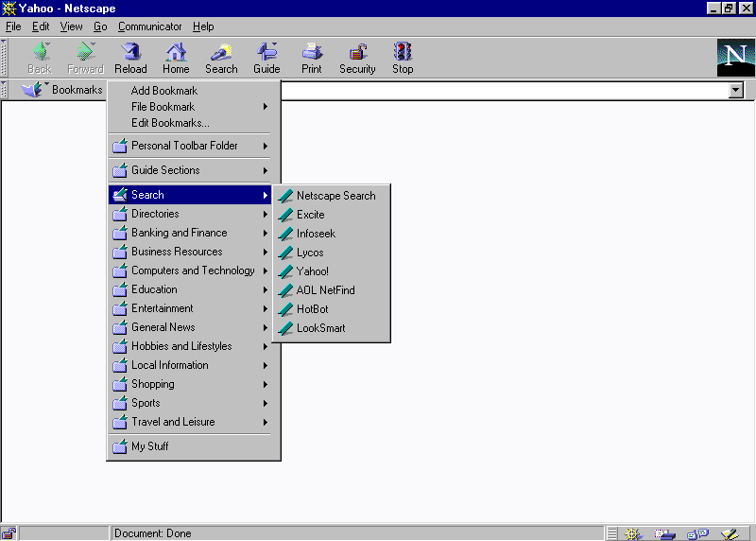This screenshot has height=541, width=756.
Task: Choose Edit Bookmarks... from the menu
Action: 190,123
